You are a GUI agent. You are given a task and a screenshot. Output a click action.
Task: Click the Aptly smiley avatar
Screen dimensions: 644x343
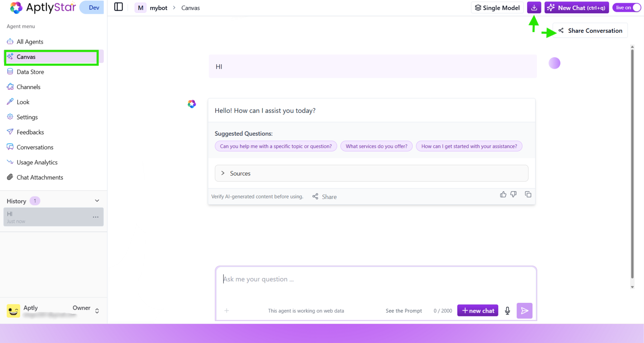13,311
